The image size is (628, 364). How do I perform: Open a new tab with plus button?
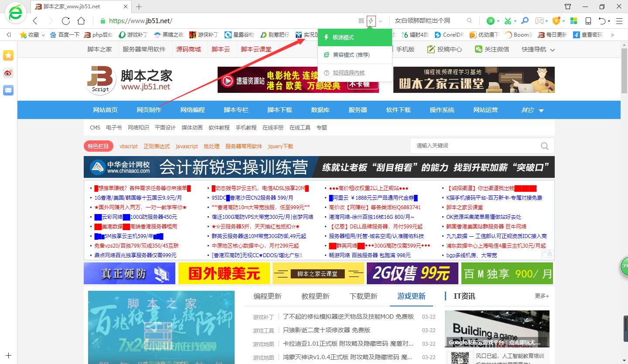139,7
